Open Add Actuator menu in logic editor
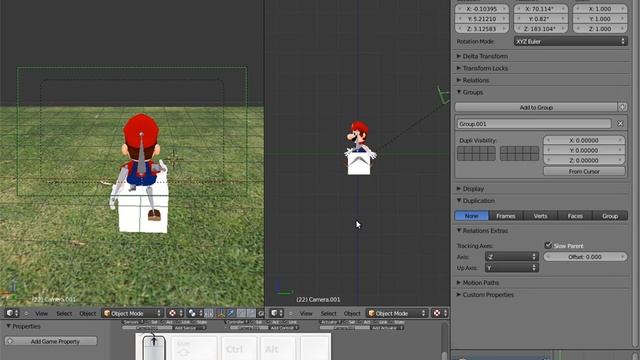 pyautogui.click(x=387, y=328)
